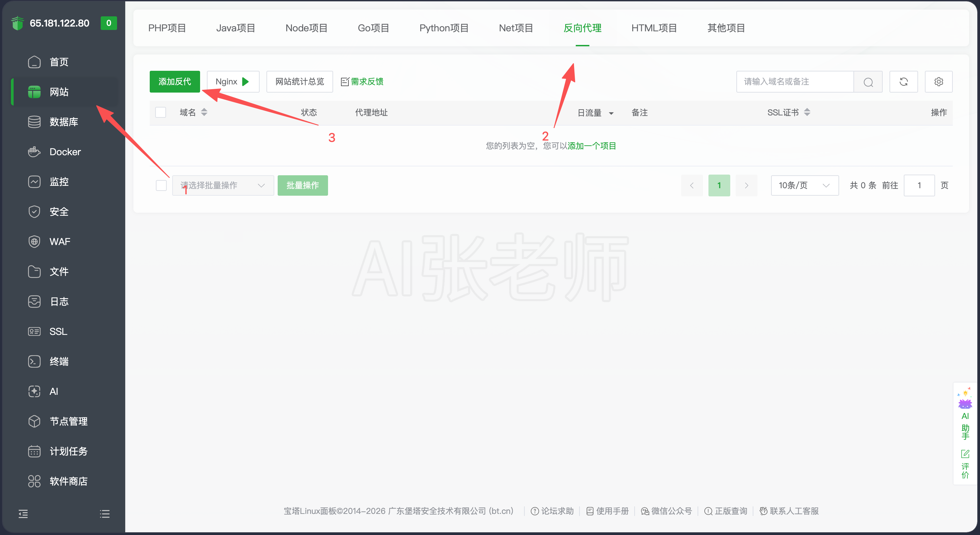Open the Monitoring chart icon

pos(34,181)
